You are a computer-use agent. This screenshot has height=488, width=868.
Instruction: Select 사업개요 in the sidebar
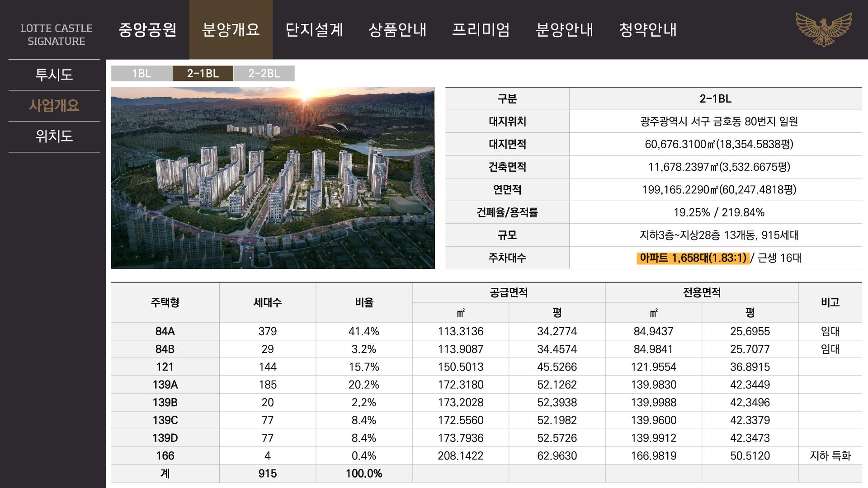coord(54,105)
